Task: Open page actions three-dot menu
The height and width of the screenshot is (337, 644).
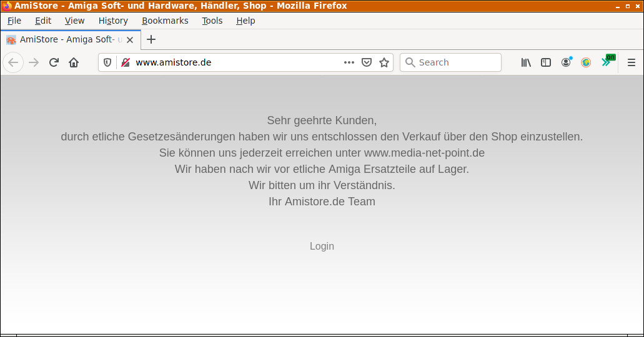Action: (x=349, y=62)
